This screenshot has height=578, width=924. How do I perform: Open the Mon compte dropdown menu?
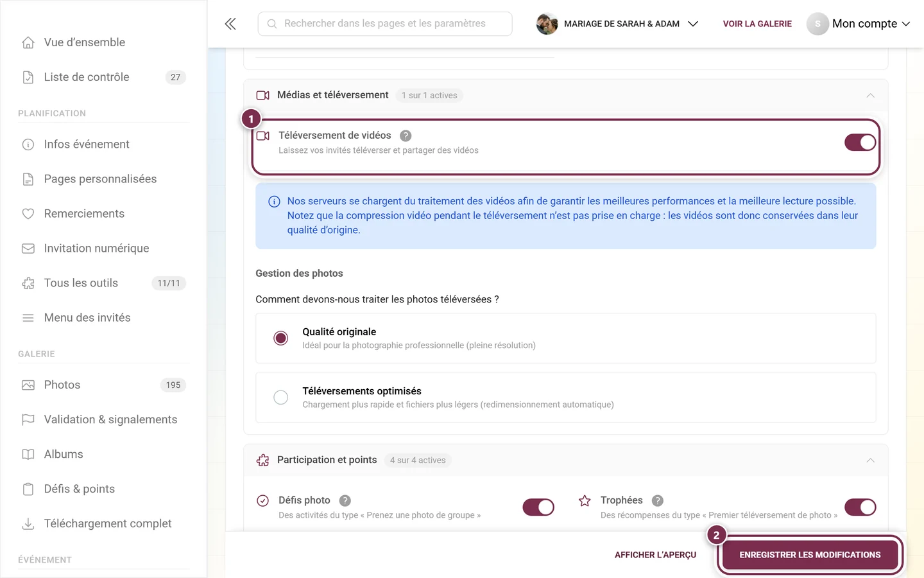tap(859, 24)
